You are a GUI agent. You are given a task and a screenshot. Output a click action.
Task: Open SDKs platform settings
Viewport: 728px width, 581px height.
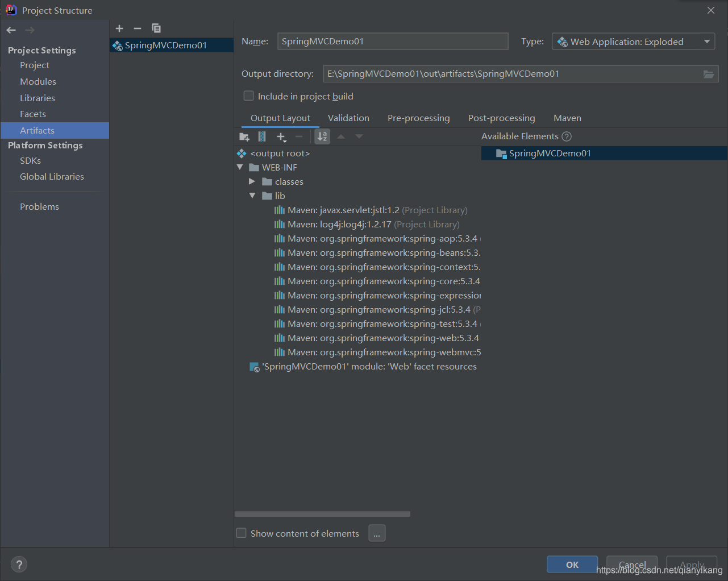click(30, 161)
